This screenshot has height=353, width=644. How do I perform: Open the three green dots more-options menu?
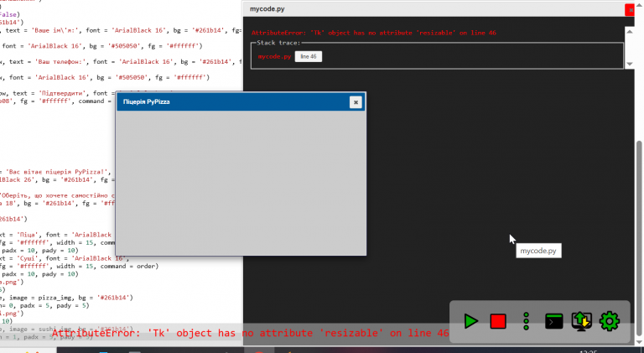pyautogui.click(x=526, y=321)
